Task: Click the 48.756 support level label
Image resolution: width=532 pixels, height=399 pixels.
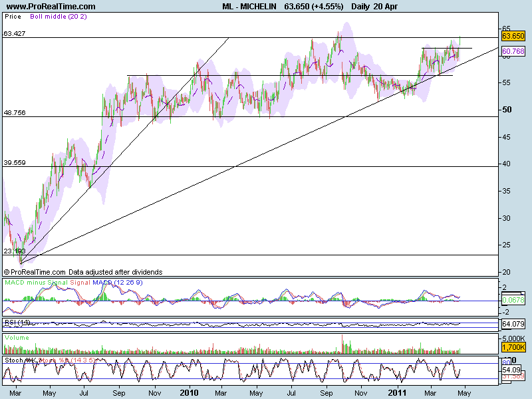Action: pyautogui.click(x=14, y=112)
